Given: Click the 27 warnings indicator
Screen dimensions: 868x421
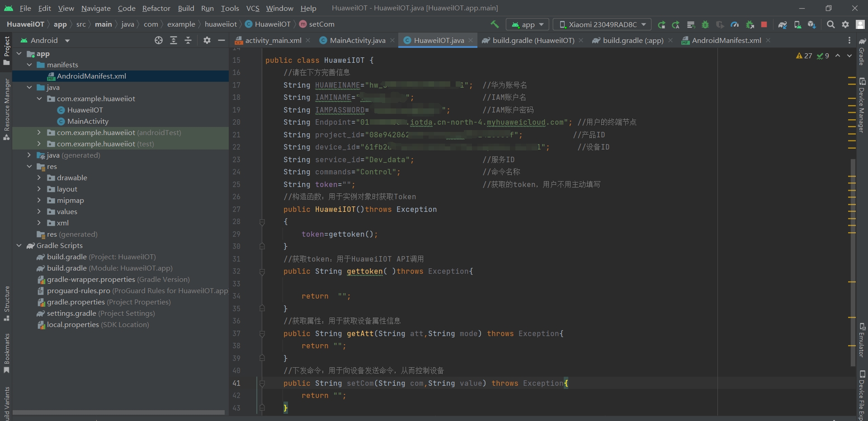Looking at the screenshot, I should click(804, 56).
